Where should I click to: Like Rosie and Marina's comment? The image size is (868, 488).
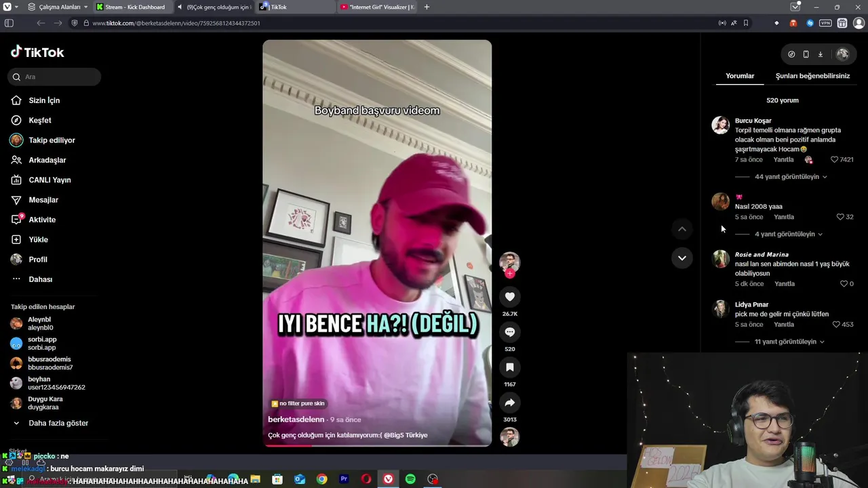pos(844,284)
